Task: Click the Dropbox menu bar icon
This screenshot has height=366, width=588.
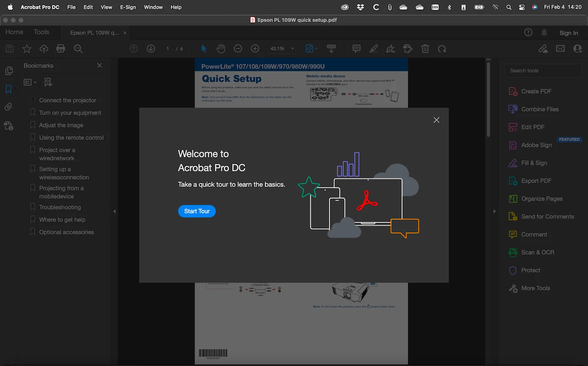Action: pyautogui.click(x=361, y=7)
